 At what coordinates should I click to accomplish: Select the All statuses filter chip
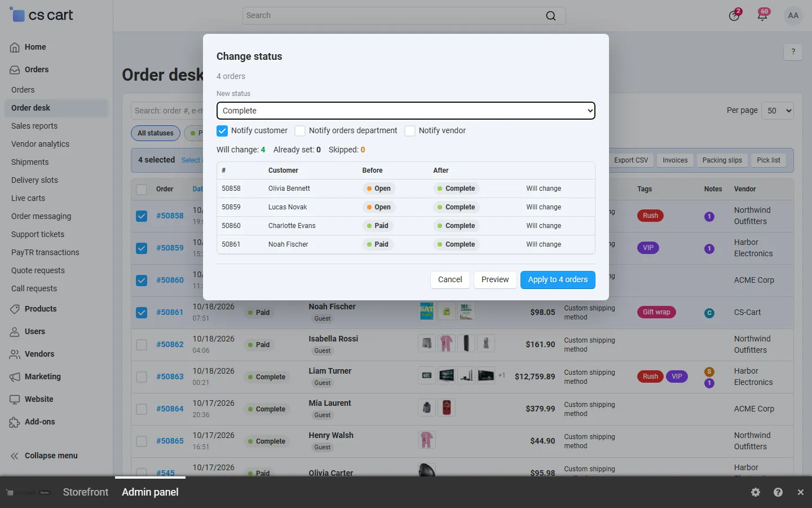[x=156, y=133]
